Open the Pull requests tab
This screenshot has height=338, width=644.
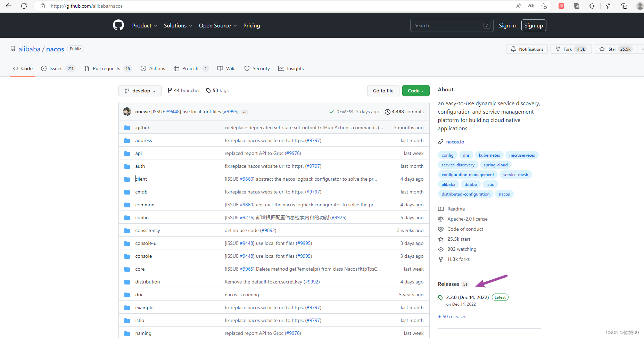pyautogui.click(x=108, y=68)
